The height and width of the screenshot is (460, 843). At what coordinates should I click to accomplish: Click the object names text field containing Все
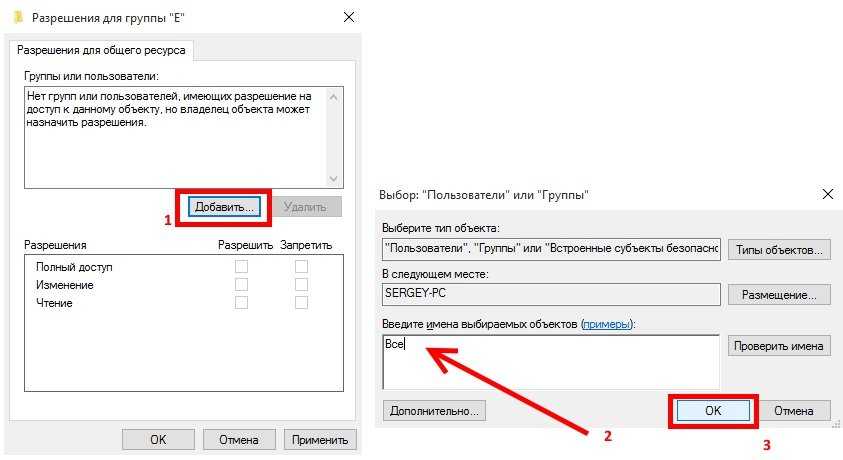click(550, 360)
